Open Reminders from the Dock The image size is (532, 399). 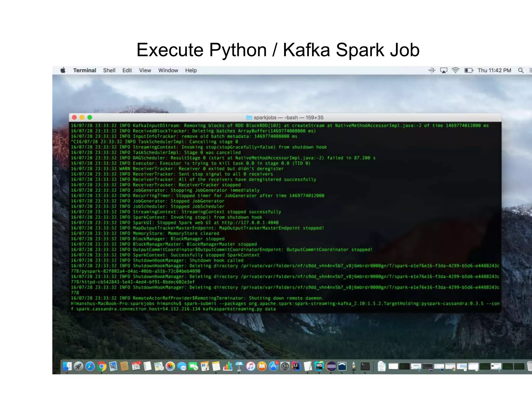click(147, 366)
